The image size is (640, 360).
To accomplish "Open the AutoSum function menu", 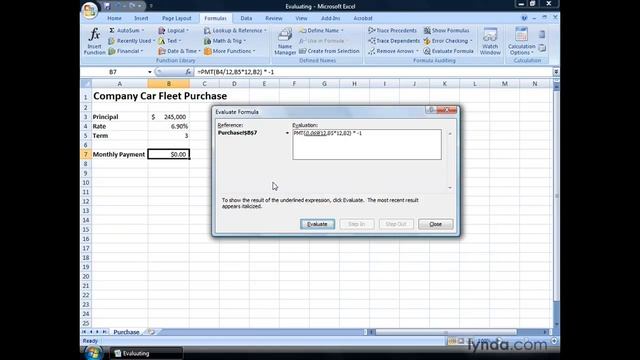I will [127, 31].
